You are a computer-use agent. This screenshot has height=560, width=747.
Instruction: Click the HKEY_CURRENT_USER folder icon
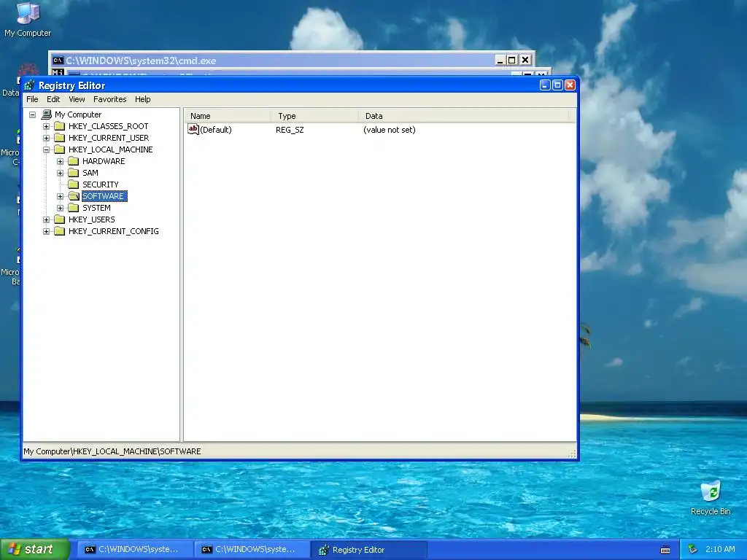(59, 138)
